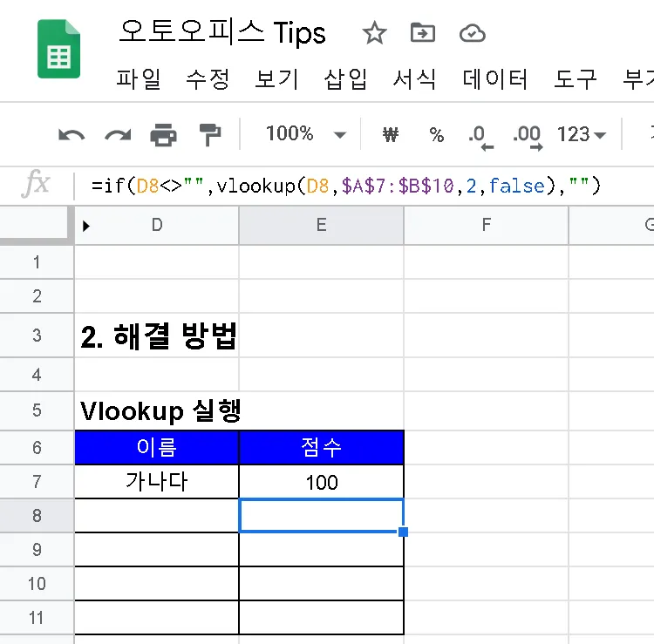
Task: Select empty cell D8
Action: coord(157,516)
